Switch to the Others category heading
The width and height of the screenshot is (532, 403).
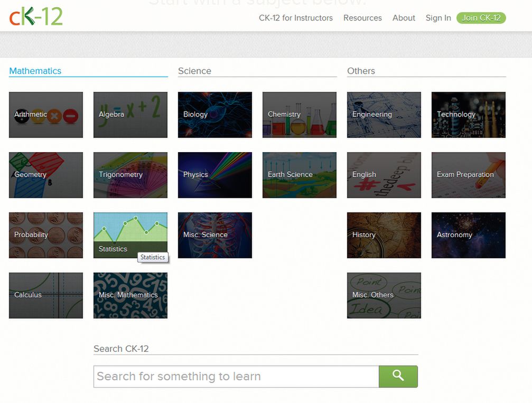361,71
